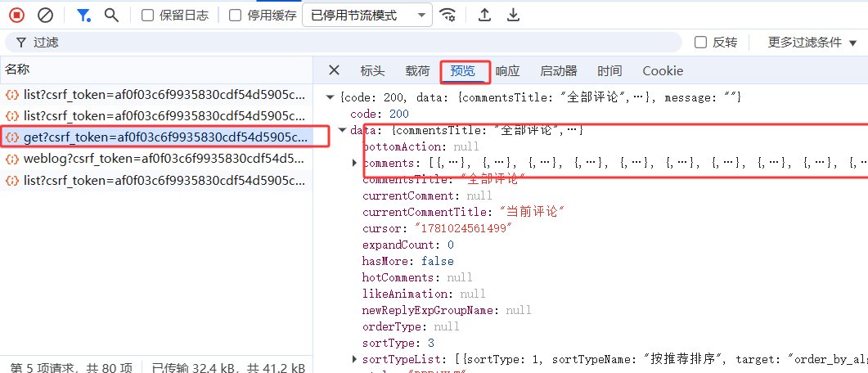Open network conditions wifi settings icon

click(447, 15)
